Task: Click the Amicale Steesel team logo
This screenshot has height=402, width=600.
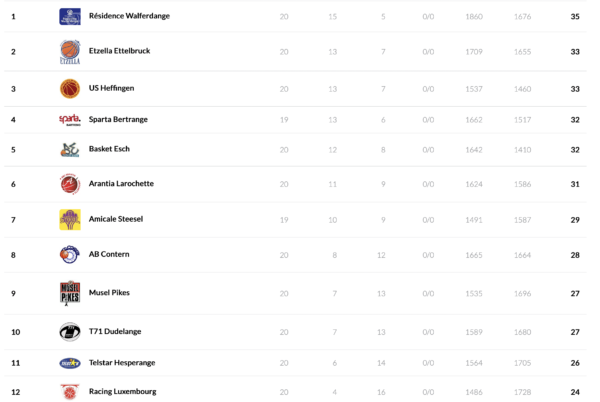Action: pos(70,219)
